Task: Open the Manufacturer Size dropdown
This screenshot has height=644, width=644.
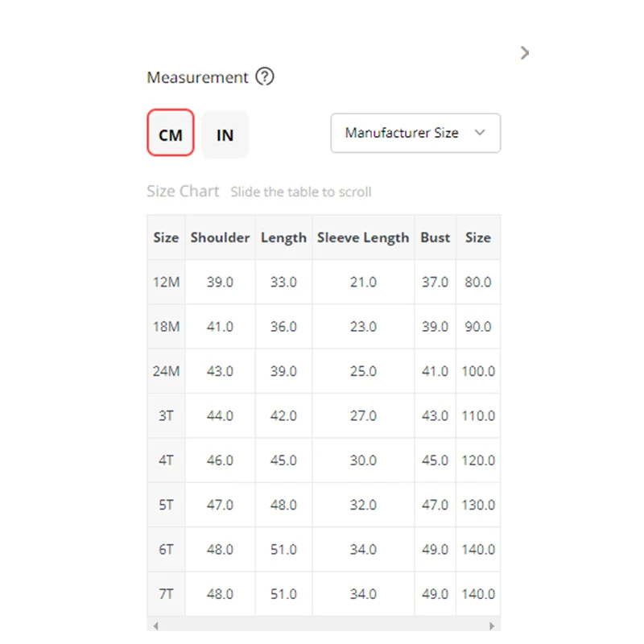Action: (x=415, y=133)
